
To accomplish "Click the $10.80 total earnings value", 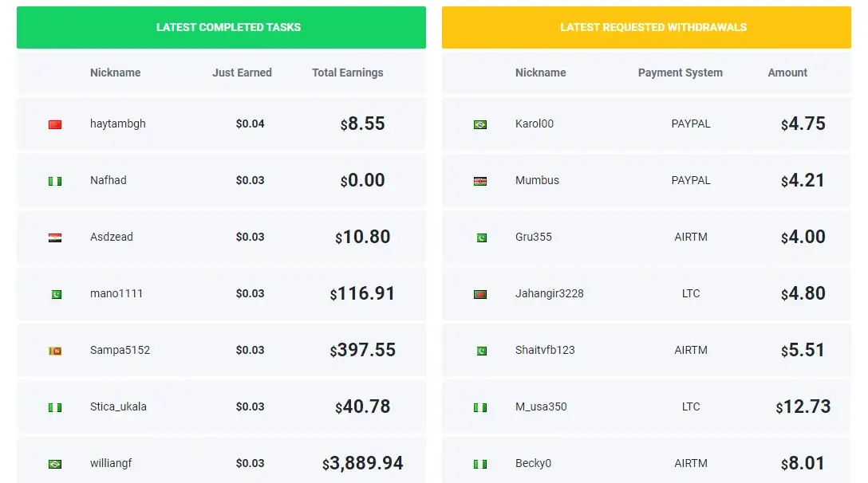I will (362, 237).
